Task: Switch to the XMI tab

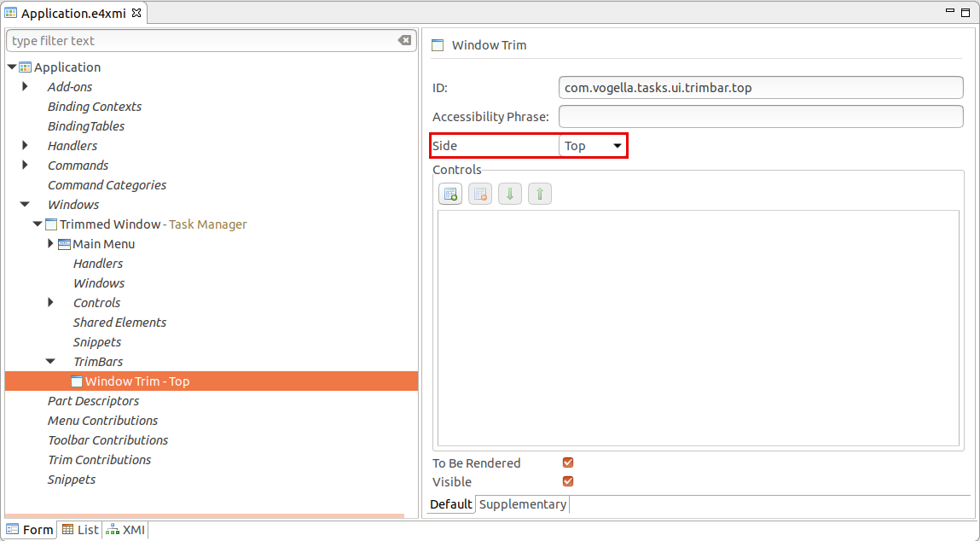Action: [125, 530]
